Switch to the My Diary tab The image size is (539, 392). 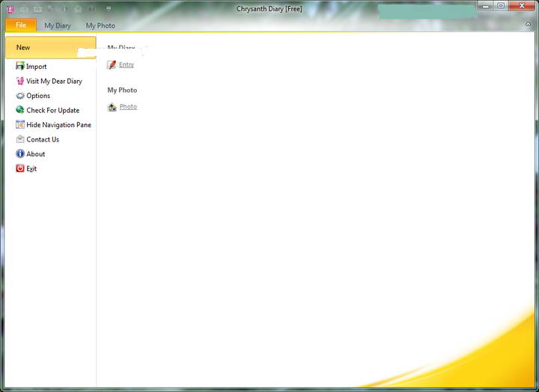[x=58, y=25]
